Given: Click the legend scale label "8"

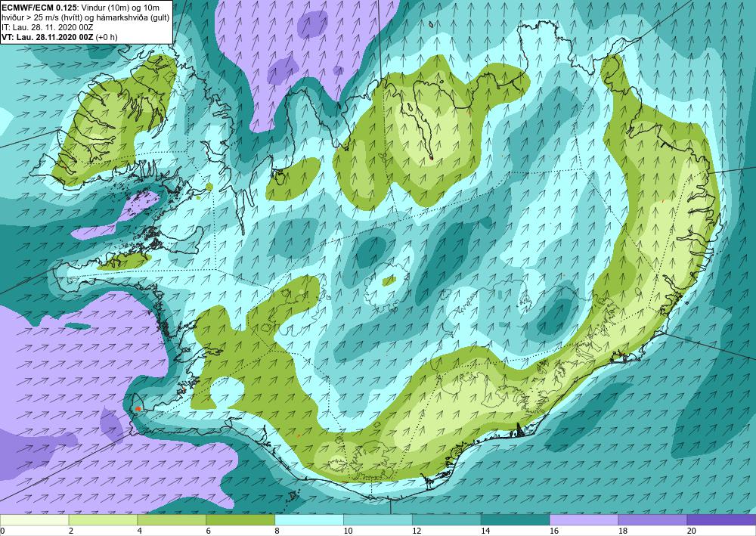Looking at the screenshot, I should 277,531.
